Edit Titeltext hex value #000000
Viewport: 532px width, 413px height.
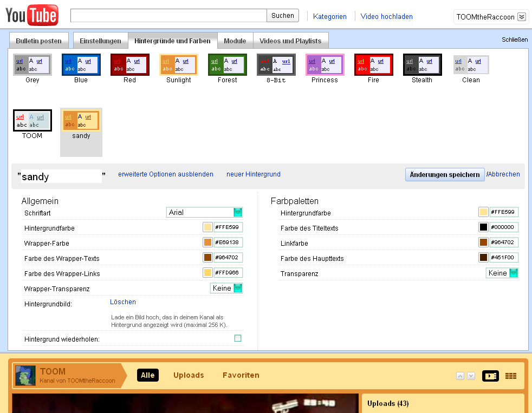tap(504, 227)
